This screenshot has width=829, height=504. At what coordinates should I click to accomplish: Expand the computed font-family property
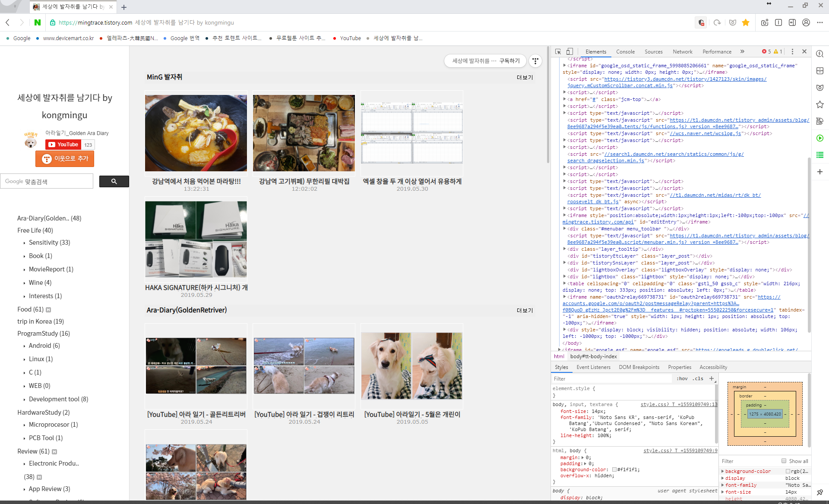(723, 485)
